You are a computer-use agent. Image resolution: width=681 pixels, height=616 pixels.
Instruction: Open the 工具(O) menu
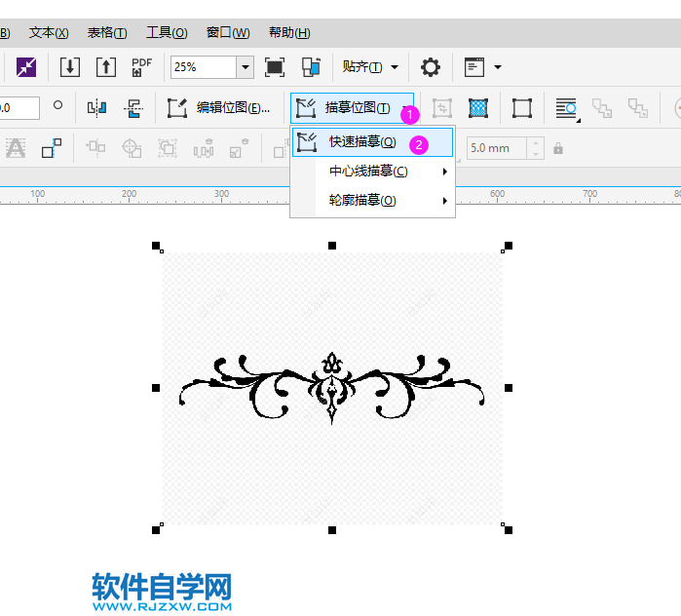167,33
